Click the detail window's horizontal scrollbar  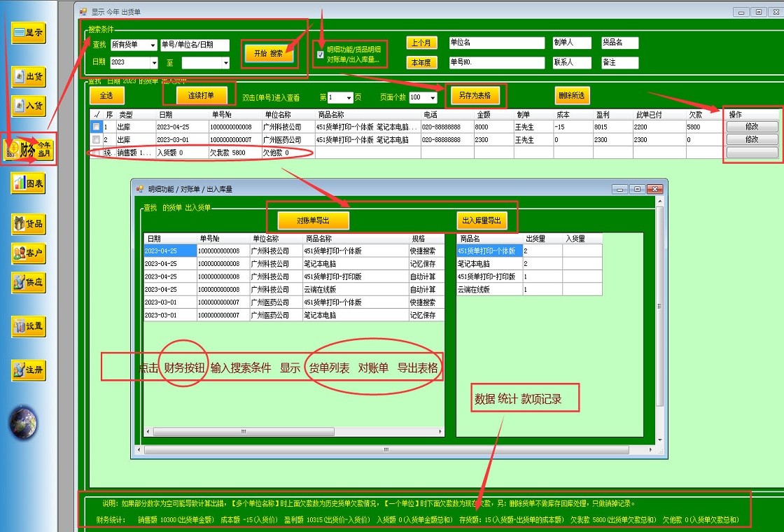[392, 449]
